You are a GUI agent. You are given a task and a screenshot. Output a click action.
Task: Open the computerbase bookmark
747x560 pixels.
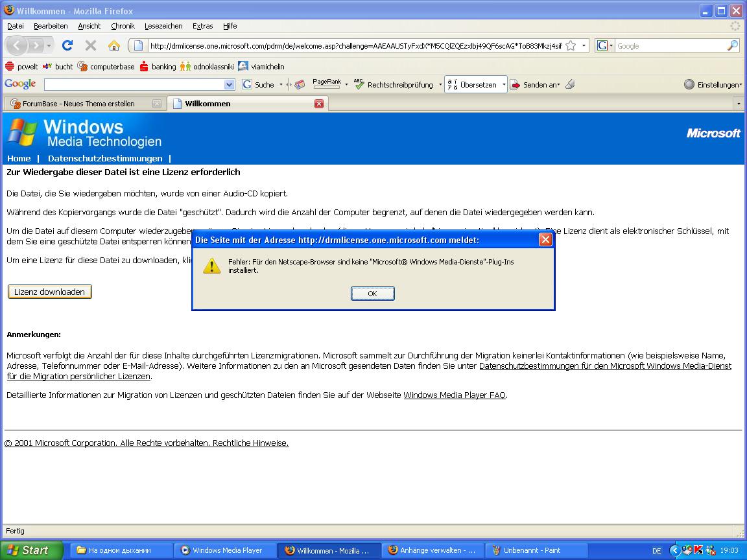tap(106, 67)
